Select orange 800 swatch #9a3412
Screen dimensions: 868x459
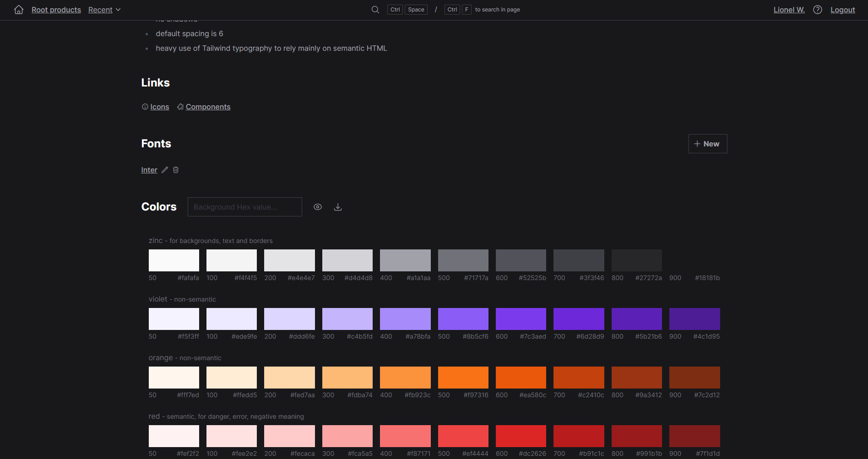pos(637,378)
